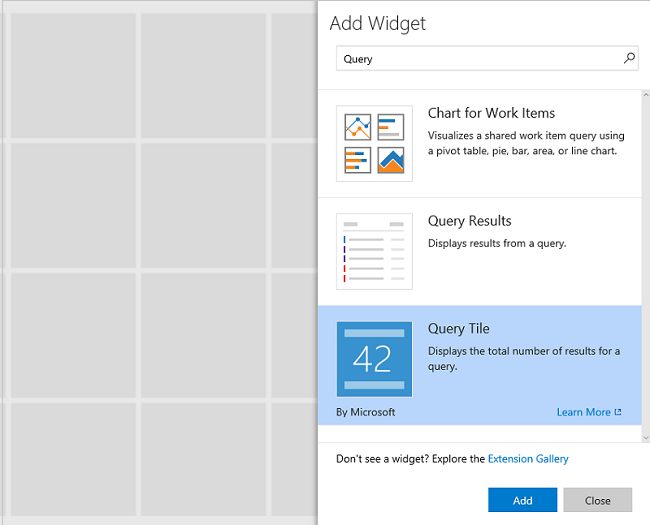Select the Chart for Work Items thumbnail icon
This screenshot has height=525, width=650.
(x=374, y=143)
